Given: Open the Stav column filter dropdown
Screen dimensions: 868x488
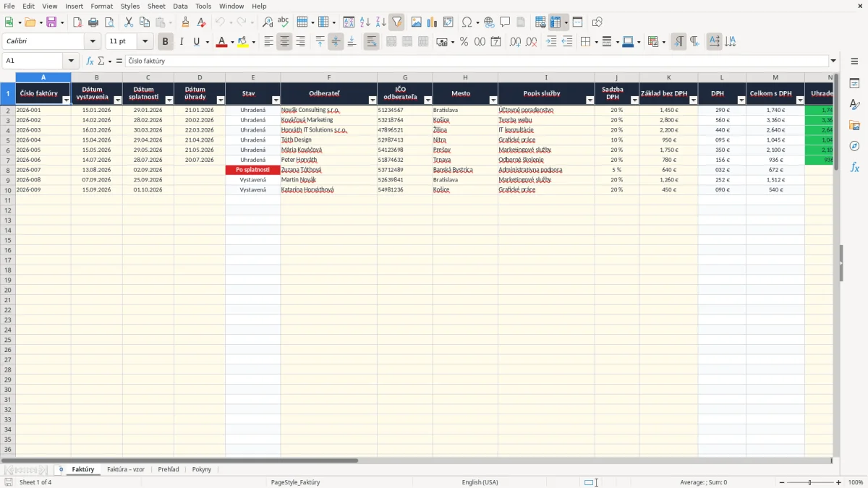Looking at the screenshot, I should pyautogui.click(x=275, y=100).
